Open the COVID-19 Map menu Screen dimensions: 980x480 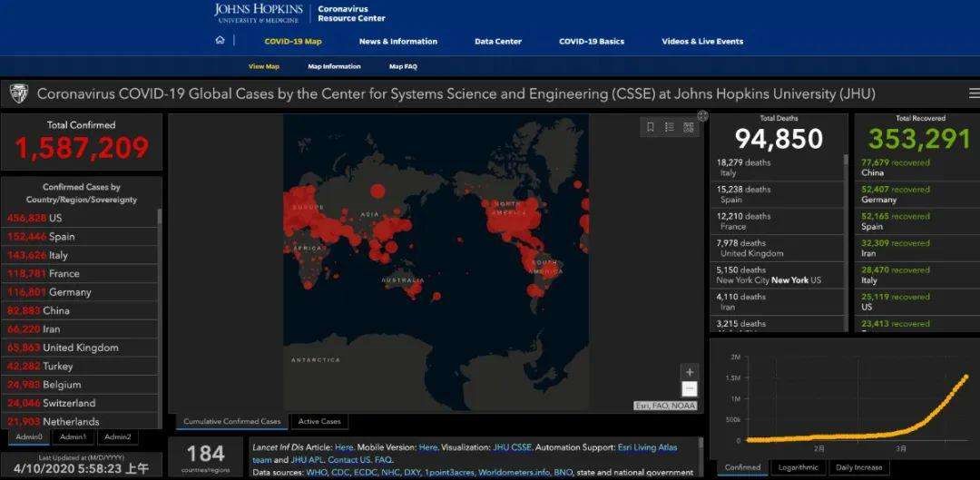(x=292, y=41)
